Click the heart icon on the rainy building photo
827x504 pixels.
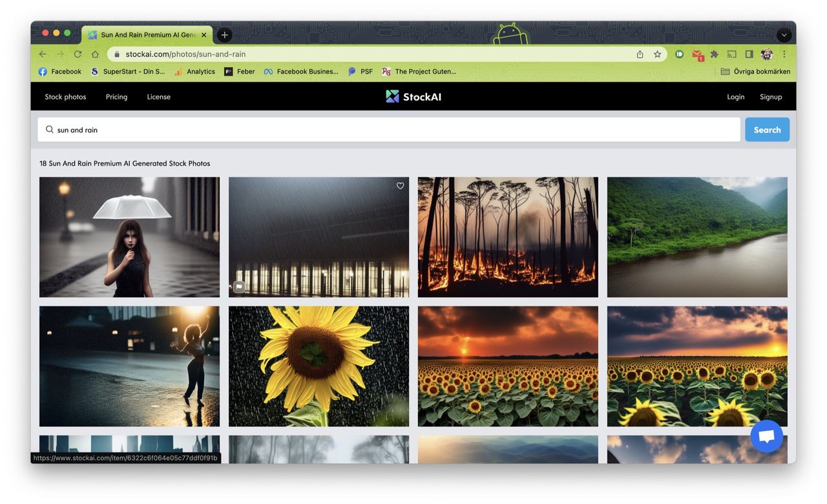tap(400, 186)
